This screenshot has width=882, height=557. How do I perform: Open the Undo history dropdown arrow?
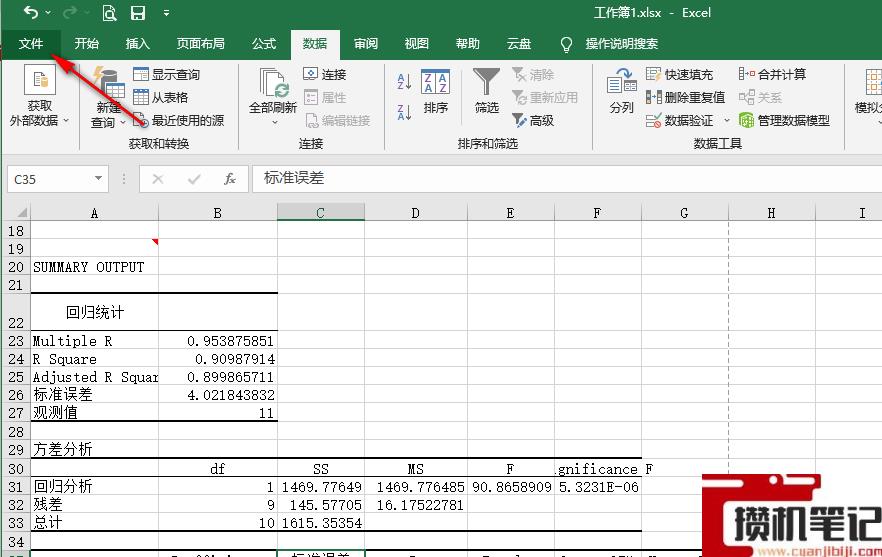(48, 12)
